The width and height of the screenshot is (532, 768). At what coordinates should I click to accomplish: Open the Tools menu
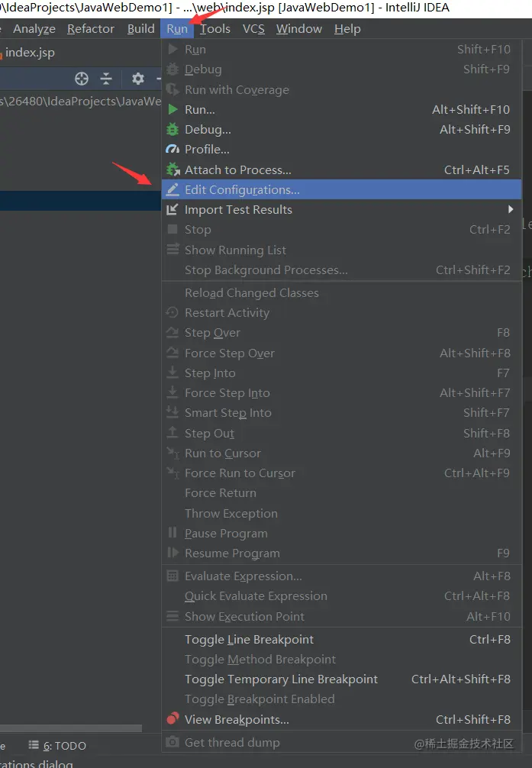215,29
